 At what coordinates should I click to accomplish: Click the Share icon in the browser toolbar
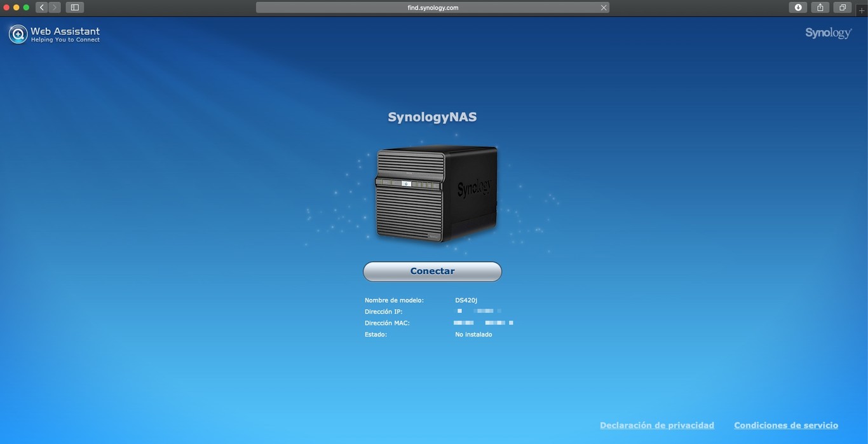[x=820, y=7]
